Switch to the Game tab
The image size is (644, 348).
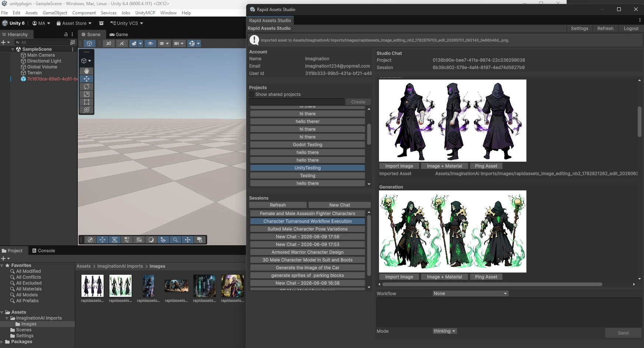(119, 35)
